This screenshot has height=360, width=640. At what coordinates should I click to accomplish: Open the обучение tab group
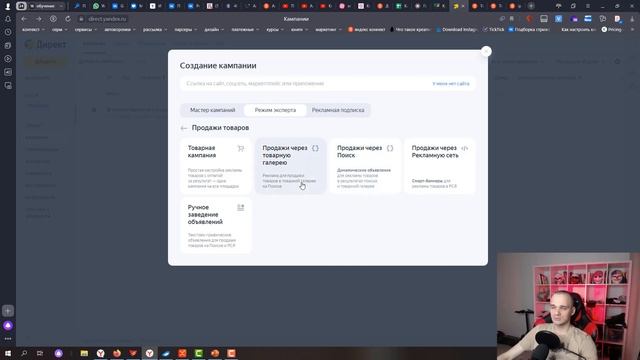click(x=46, y=6)
